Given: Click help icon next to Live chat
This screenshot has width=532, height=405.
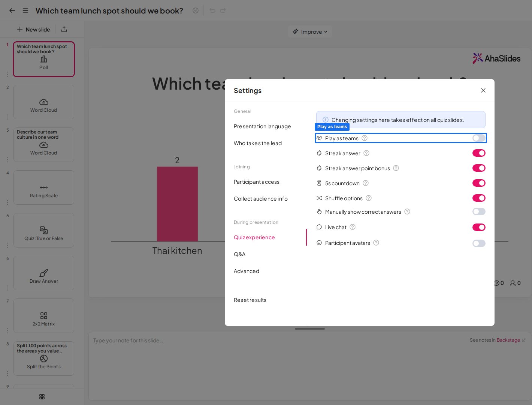Looking at the screenshot, I should (353, 227).
